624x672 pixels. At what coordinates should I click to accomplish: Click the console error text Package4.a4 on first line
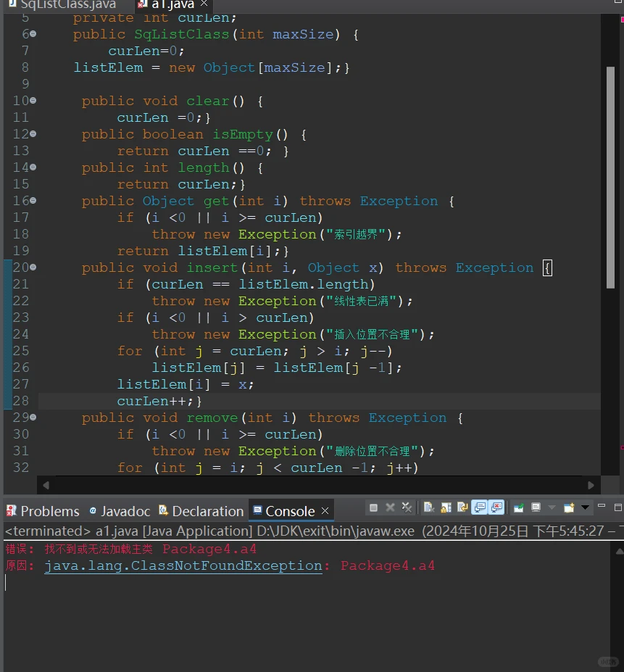pyautogui.click(x=209, y=549)
